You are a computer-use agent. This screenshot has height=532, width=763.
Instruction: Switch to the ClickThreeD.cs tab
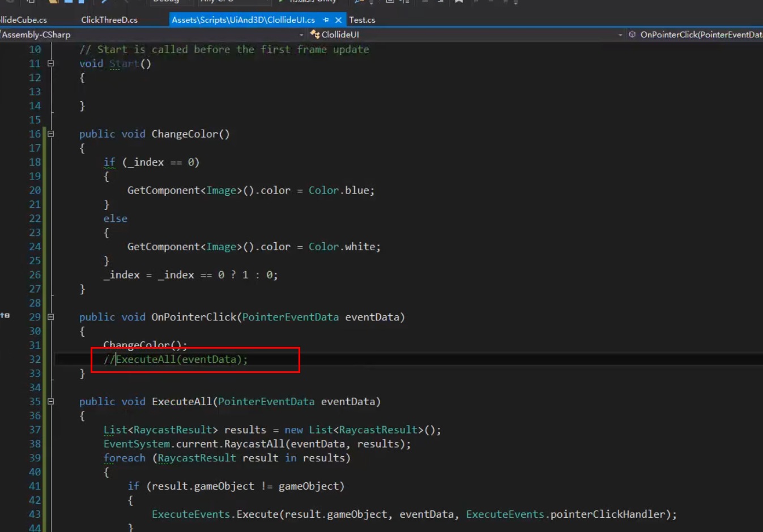[x=109, y=20]
